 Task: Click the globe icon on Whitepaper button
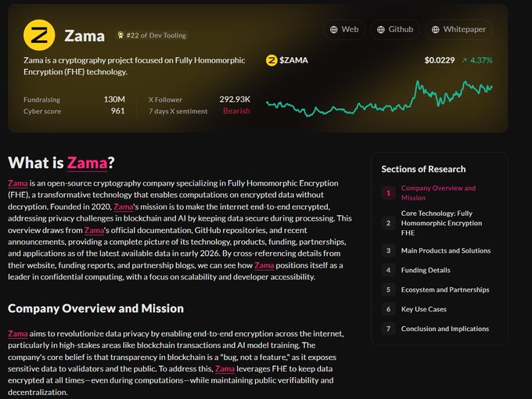click(x=436, y=30)
